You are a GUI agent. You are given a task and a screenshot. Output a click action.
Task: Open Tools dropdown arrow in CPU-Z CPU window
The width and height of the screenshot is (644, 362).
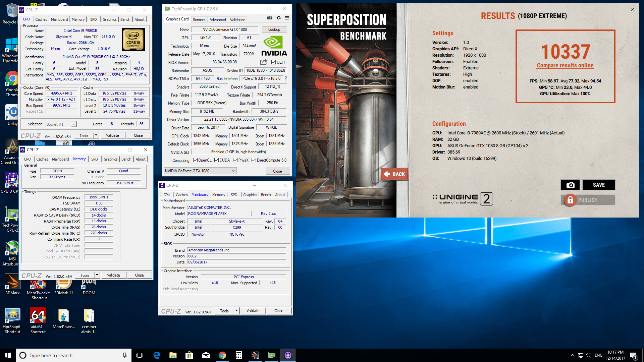96,135
